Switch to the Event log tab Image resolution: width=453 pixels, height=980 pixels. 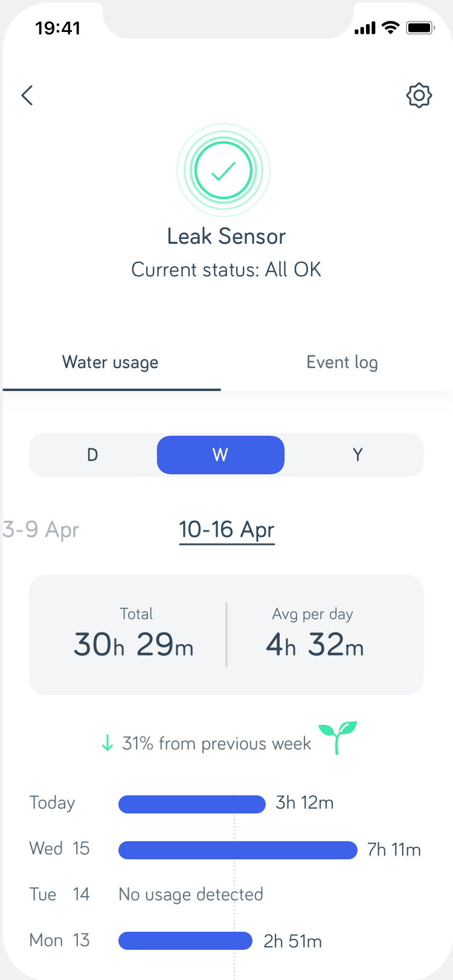pyautogui.click(x=342, y=363)
